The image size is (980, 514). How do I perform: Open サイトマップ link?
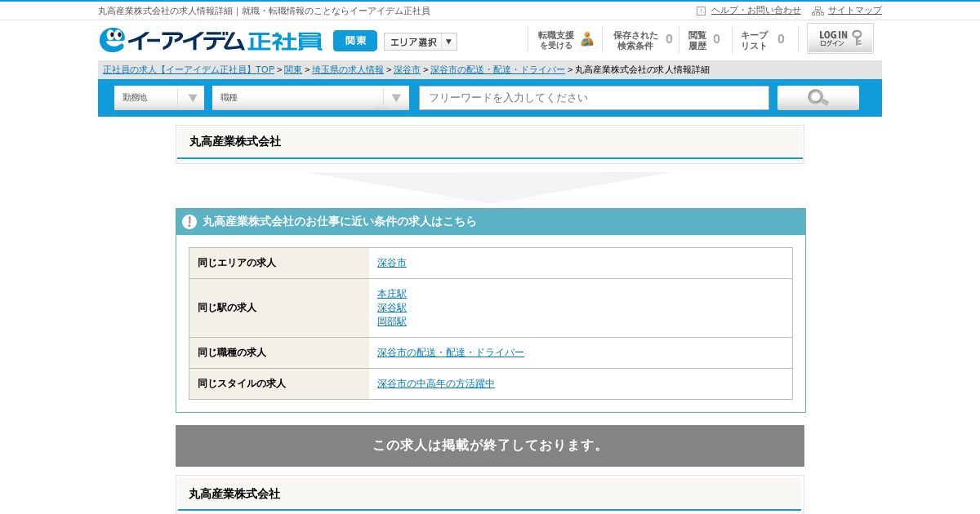[x=855, y=11]
